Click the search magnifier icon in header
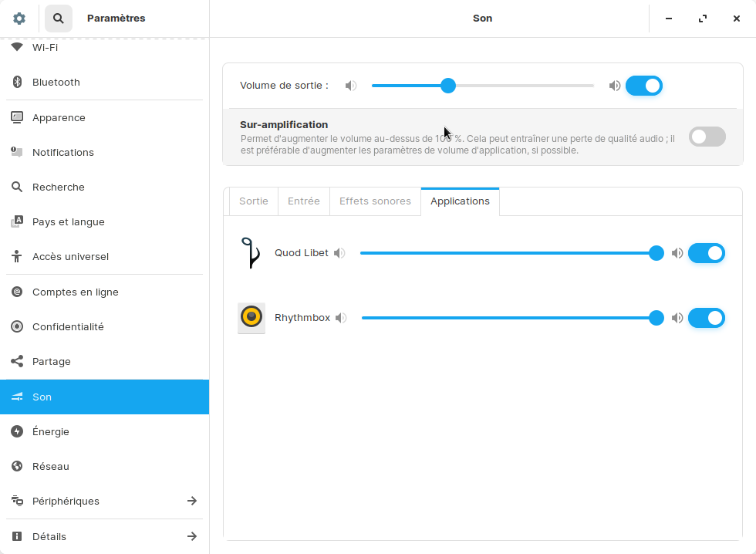Viewport: 756px width, 554px height. click(59, 19)
